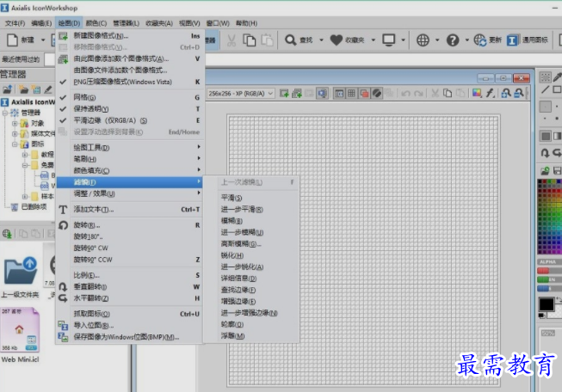Screen dimensions: 562x392
Task: Open the Window (窗口) menu
Action: tap(218, 23)
